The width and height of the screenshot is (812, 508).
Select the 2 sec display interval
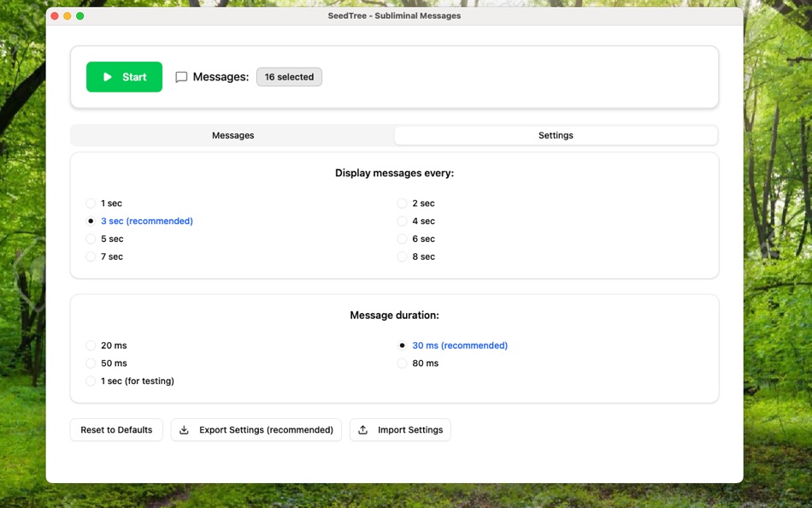coord(402,204)
